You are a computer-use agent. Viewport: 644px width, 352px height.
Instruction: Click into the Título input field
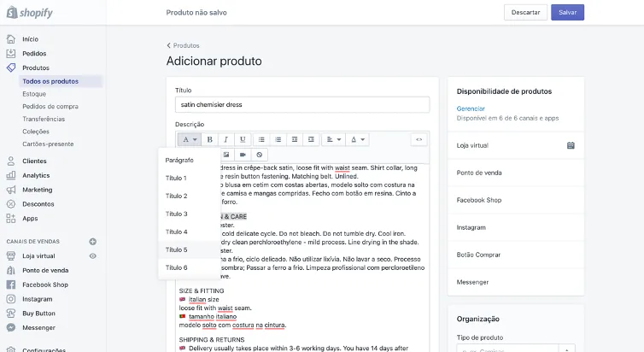(x=302, y=105)
